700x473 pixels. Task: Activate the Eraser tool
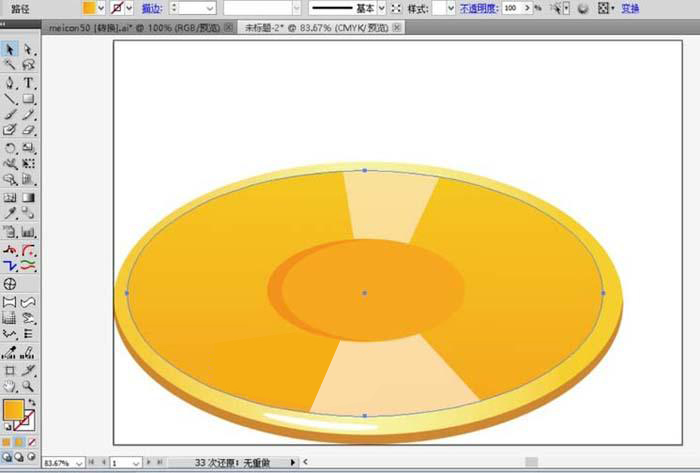(x=29, y=130)
